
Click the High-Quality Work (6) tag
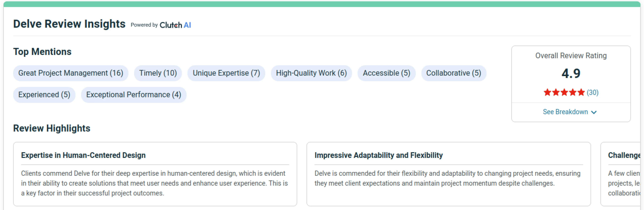click(x=311, y=73)
